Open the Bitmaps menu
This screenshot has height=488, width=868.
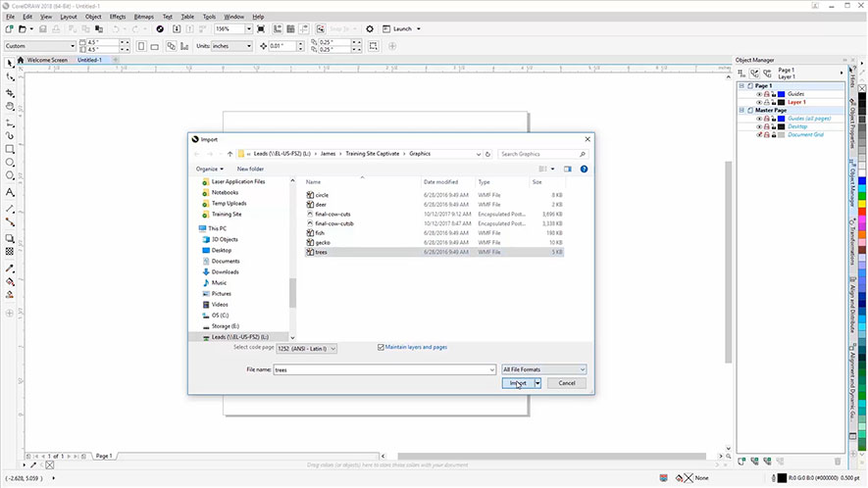[x=143, y=17]
